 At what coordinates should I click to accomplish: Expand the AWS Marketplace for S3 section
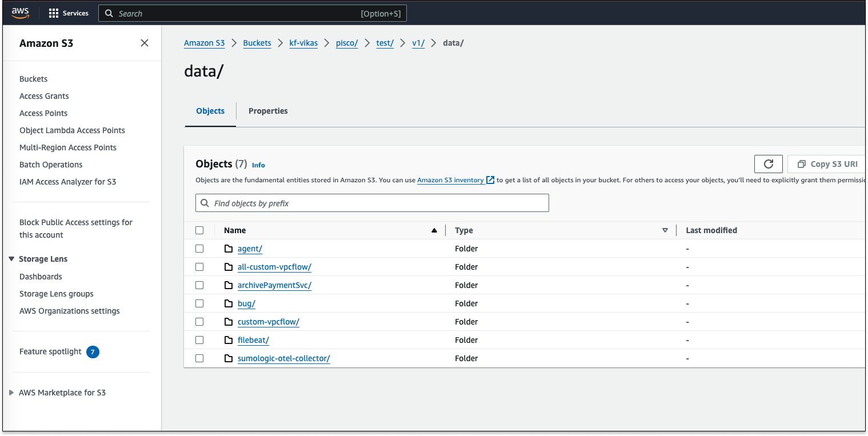[x=10, y=393]
